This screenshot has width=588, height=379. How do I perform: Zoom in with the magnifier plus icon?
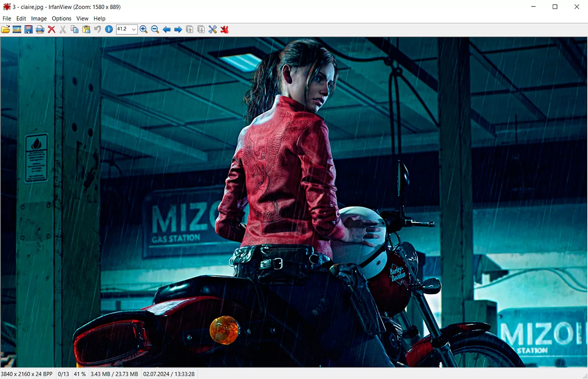[x=144, y=29]
